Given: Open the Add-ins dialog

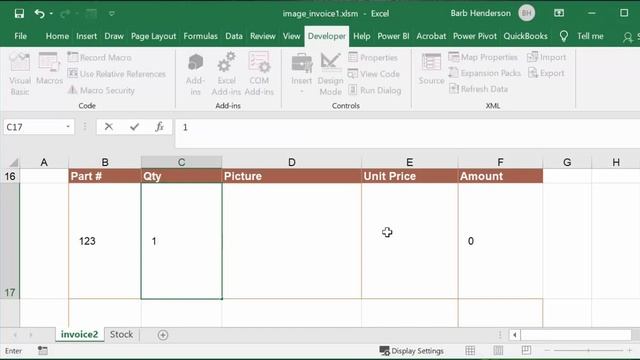Looking at the screenshot, I should [196, 73].
